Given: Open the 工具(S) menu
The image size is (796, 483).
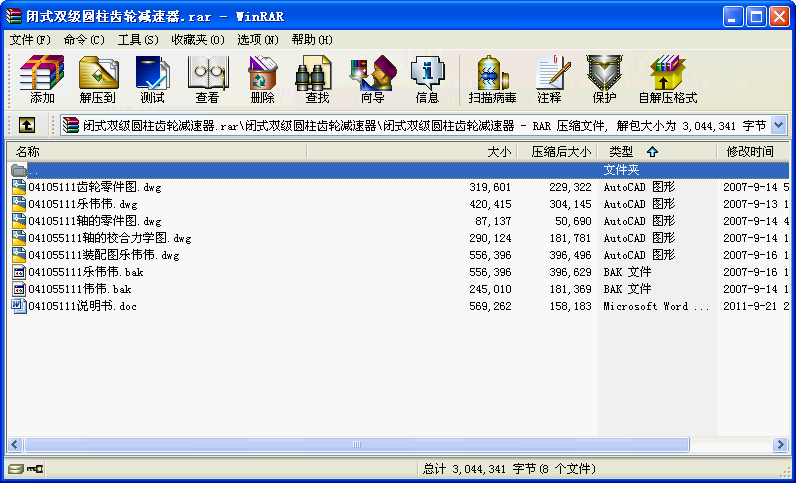Looking at the screenshot, I should (x=138, y=40).
